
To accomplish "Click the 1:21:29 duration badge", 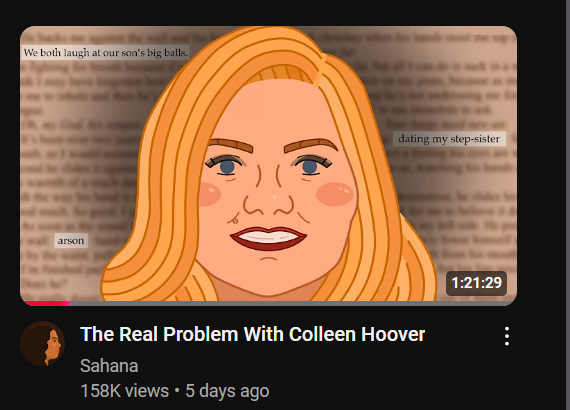I will coord(476,283).
